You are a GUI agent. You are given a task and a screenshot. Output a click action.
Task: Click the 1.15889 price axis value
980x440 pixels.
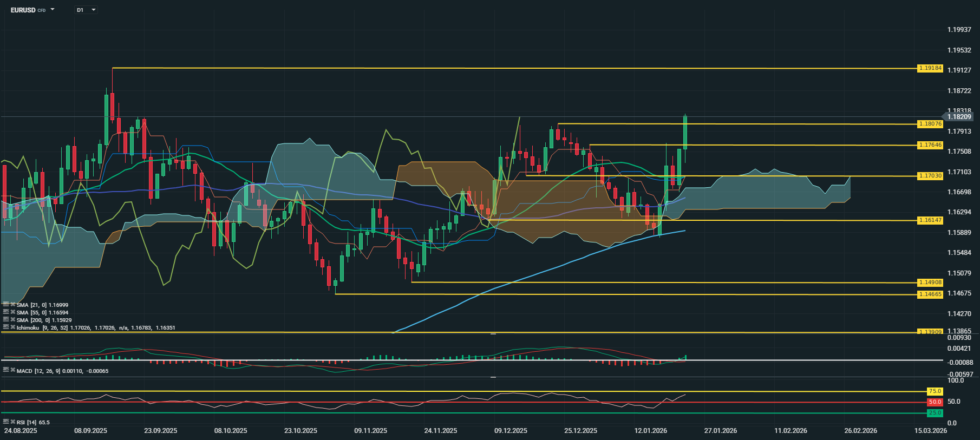[x=959, y=233]
